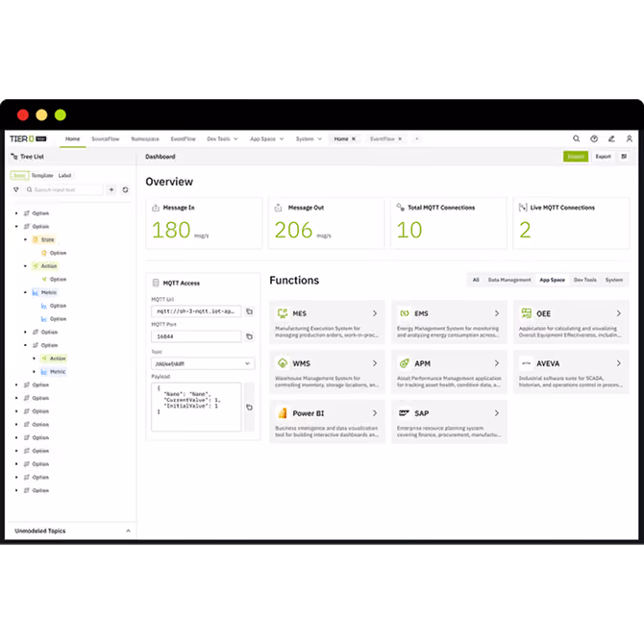
Task: Click the filter icon in Tree List
Action: pyautogui.click(x=16, y=189)
